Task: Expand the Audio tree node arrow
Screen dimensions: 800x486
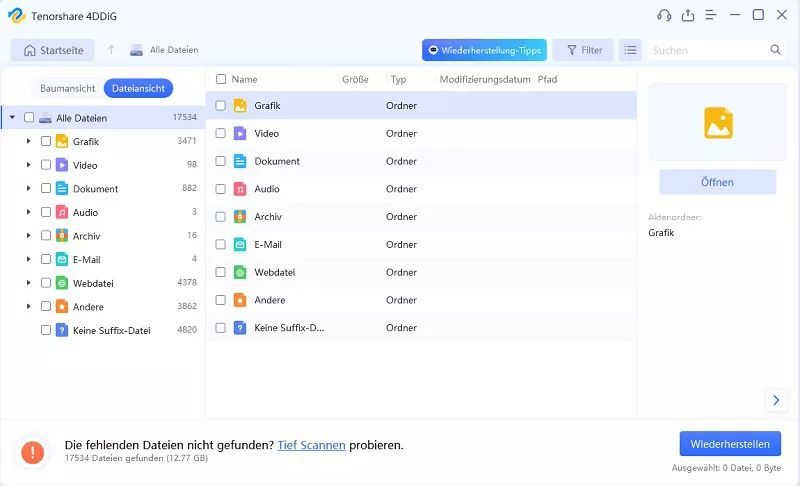Action: click(29, 212)
